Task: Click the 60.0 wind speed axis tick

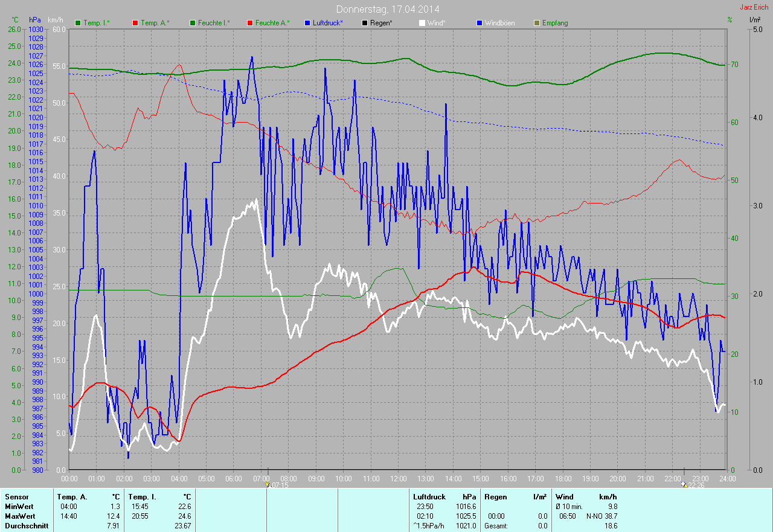Action: [x=59, y=29]
